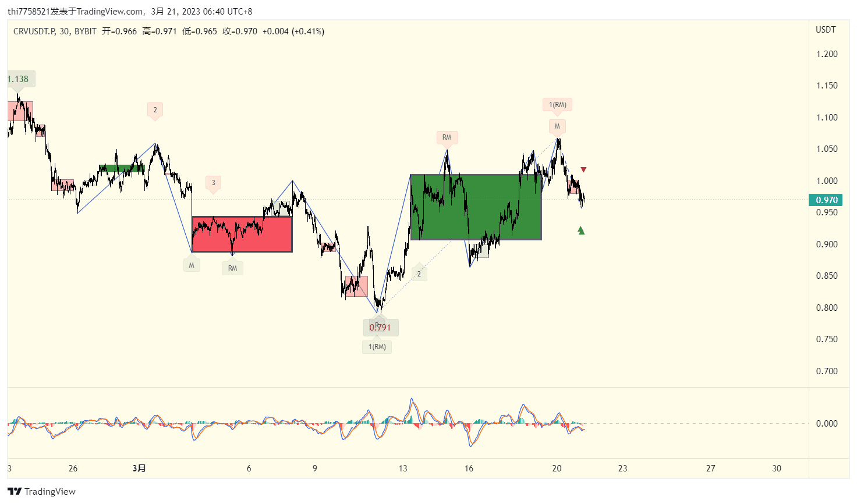Click the change value +0.004 (+0.41%)
The image size is (857, 504).
293,31
